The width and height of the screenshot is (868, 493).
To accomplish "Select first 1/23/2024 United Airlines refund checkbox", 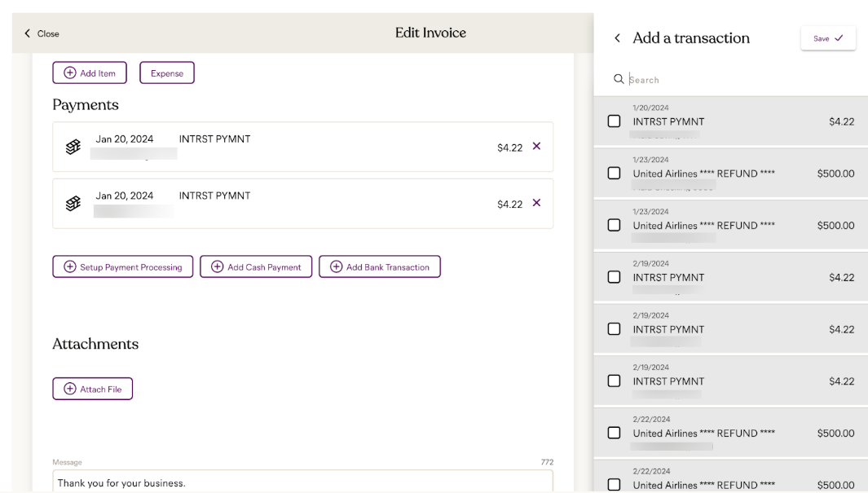I will point(615,174).
